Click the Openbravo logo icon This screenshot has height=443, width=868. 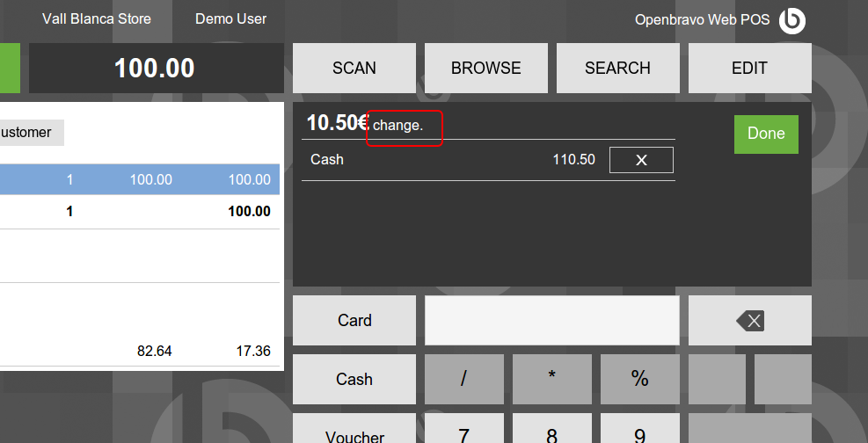click(x=792, y=19)
